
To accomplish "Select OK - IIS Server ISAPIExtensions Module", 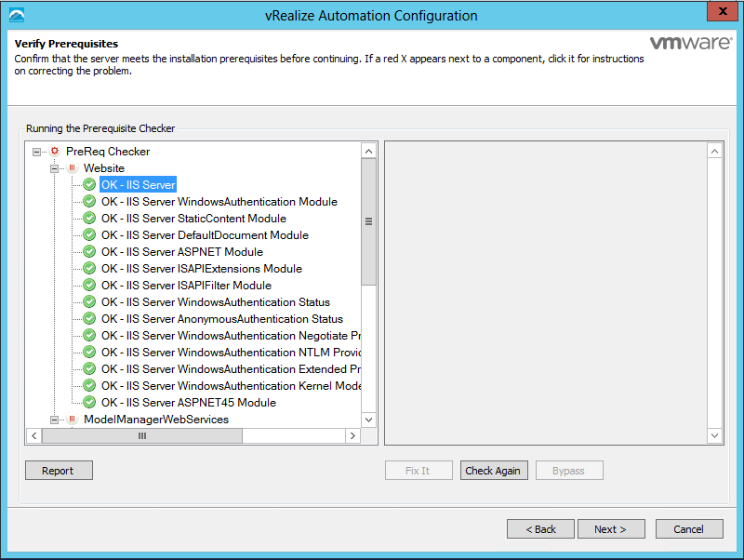I will point(202,269).
